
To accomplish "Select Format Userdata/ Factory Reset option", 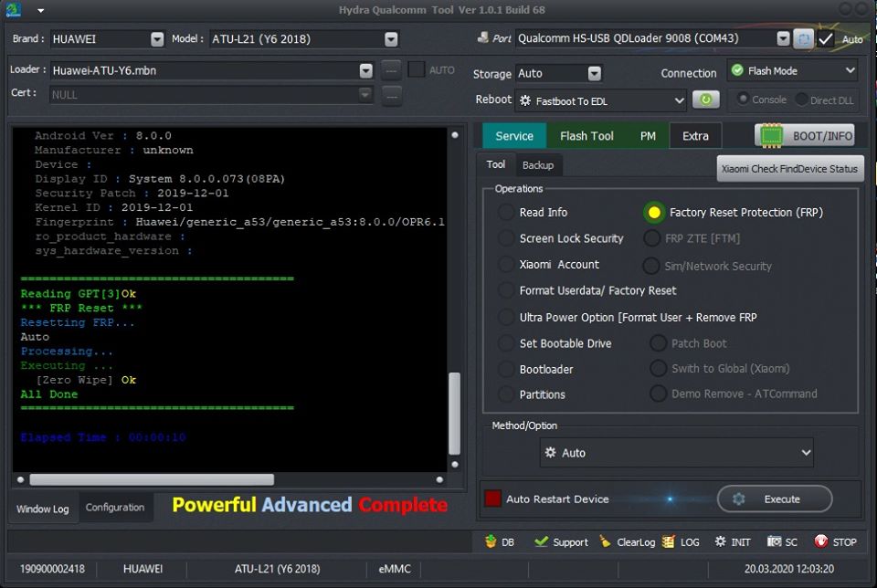I will (x=506, y=290).
